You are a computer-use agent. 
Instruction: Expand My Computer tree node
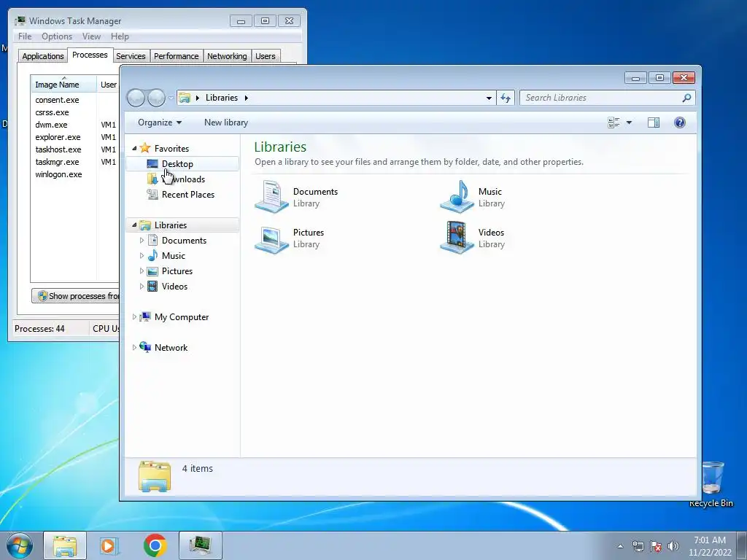[134, 316]
